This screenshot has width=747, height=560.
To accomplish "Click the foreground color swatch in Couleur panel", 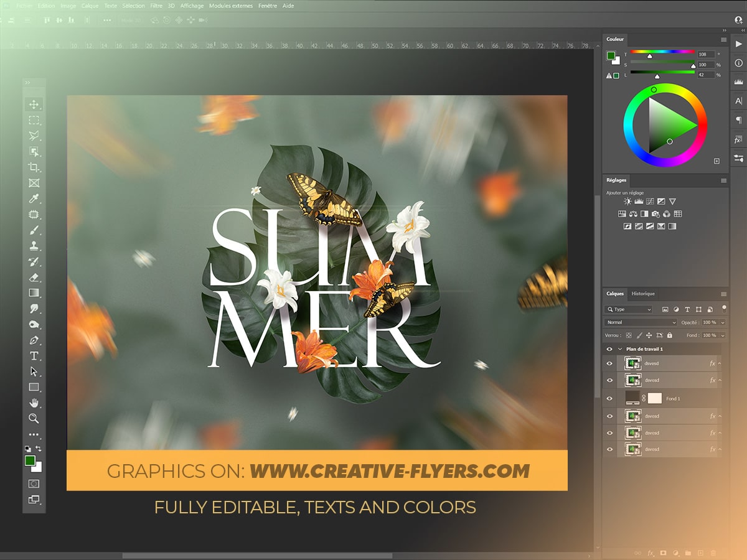I will [611, 55].
